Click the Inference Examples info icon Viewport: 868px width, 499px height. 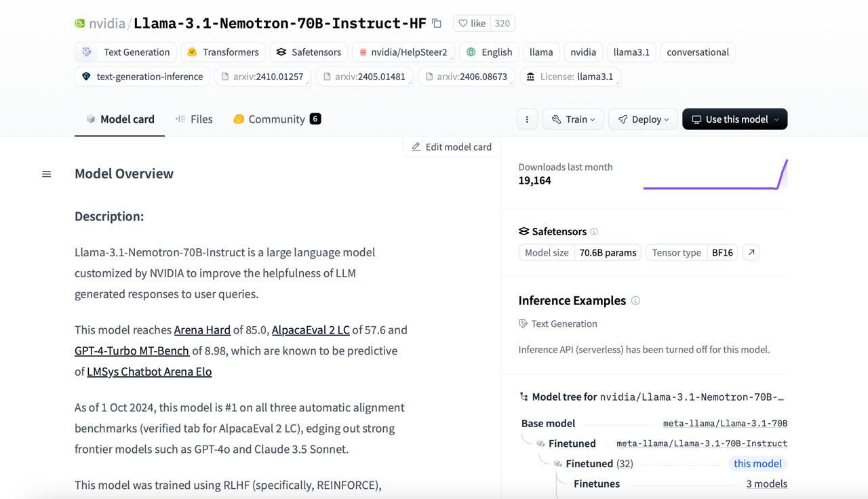635,301
